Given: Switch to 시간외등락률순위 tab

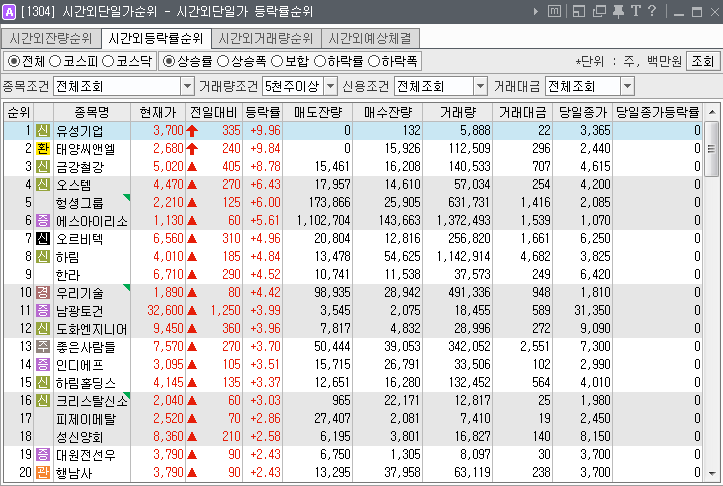Looking at the screenshot, I should coord(156,38).
